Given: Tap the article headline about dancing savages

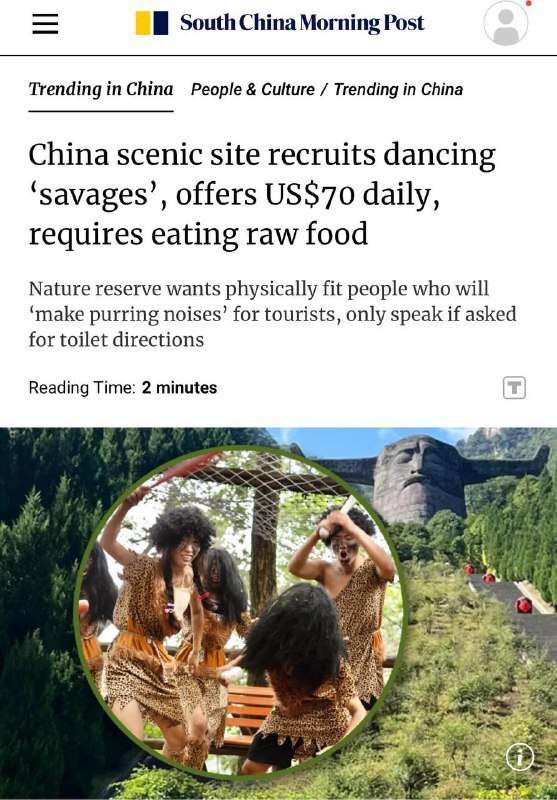Looking at the screenshot, I should pos(262,194).
